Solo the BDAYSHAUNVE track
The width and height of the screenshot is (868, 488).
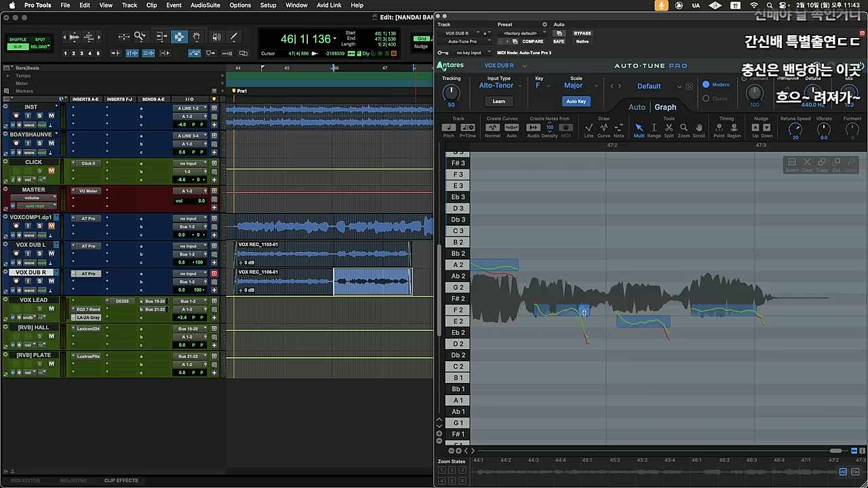point(39,143)
